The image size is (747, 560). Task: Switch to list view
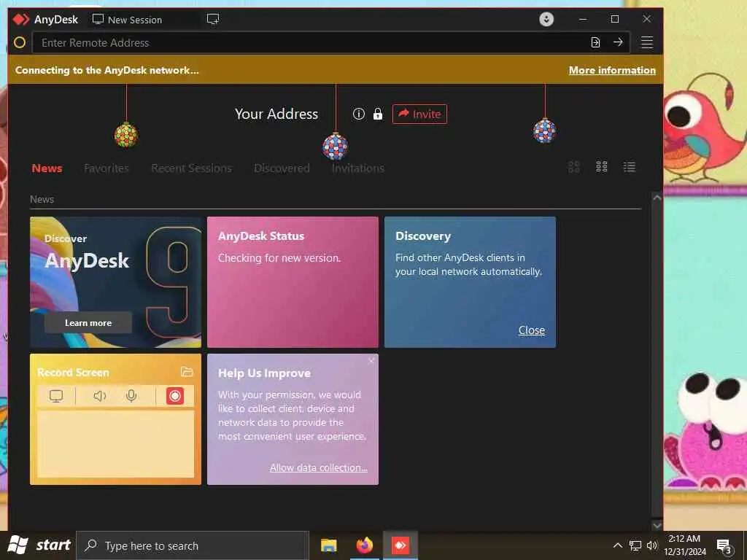[x=630, y=167]
